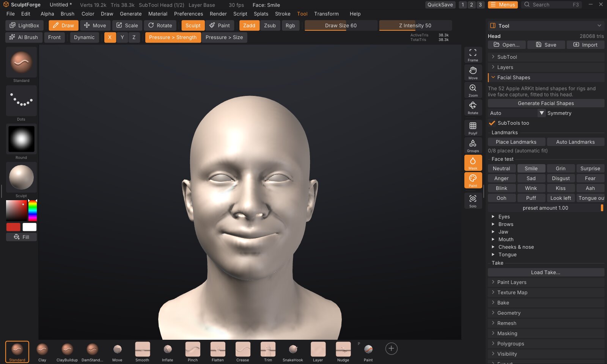The height and width of the screenshot is (364, 607).
Task: Click the Solo isolate icon
Action: pyautogui.click(x=473, y=201)
